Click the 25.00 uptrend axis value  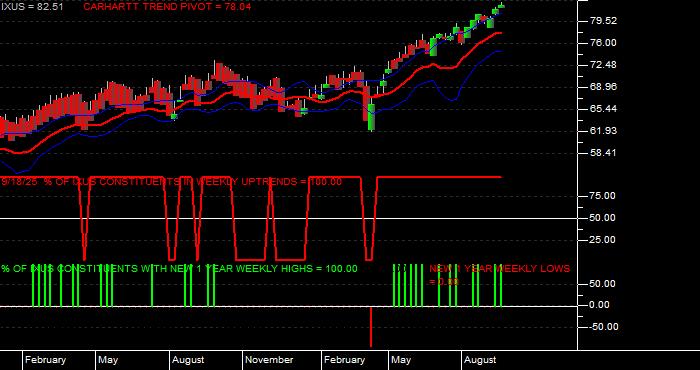[604, 240]
